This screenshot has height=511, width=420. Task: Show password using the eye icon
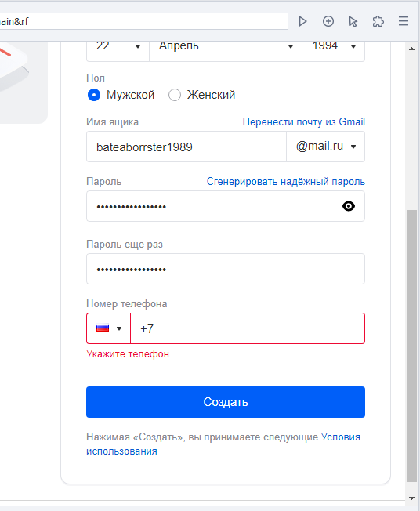pos(349,206)
